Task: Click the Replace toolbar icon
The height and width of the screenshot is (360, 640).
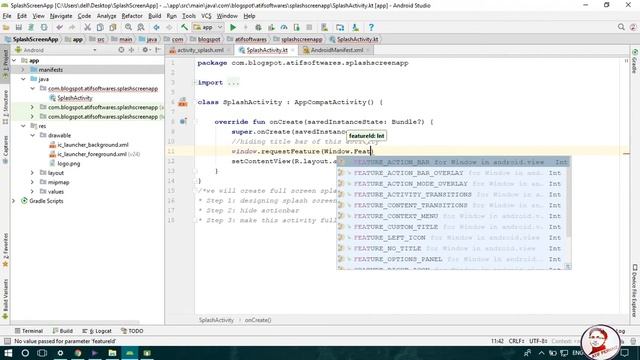Action: tap(141, 27)
